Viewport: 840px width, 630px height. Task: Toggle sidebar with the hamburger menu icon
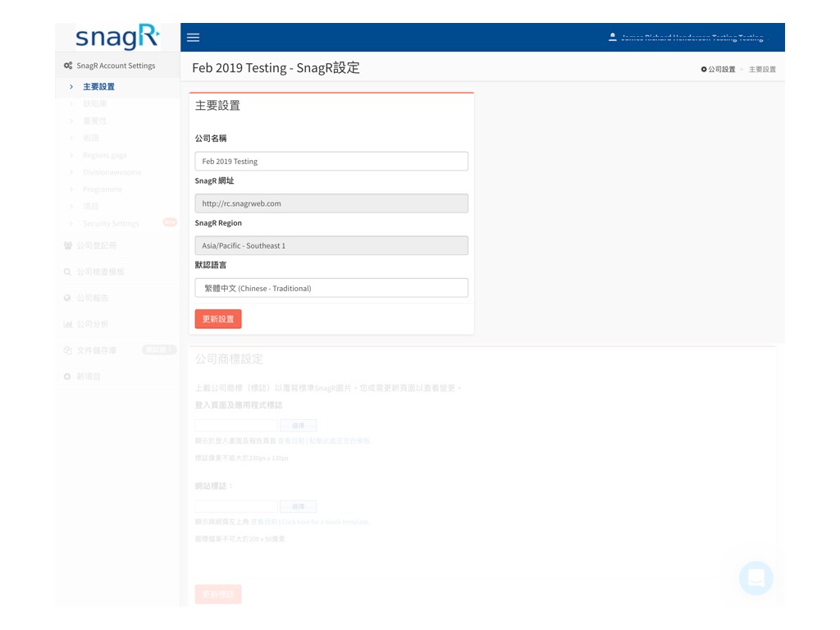pyautogui.click(x=193, y=38)
